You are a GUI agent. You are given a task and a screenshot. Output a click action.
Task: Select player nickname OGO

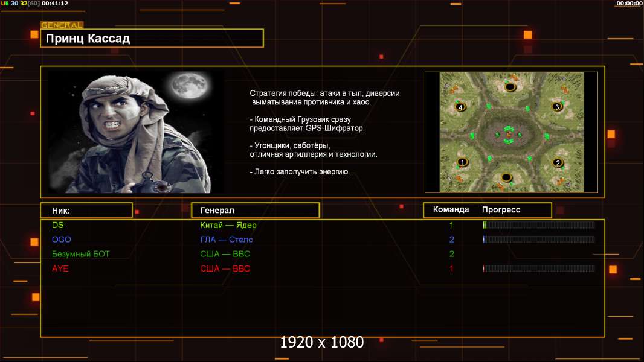[x=61, y=240]
